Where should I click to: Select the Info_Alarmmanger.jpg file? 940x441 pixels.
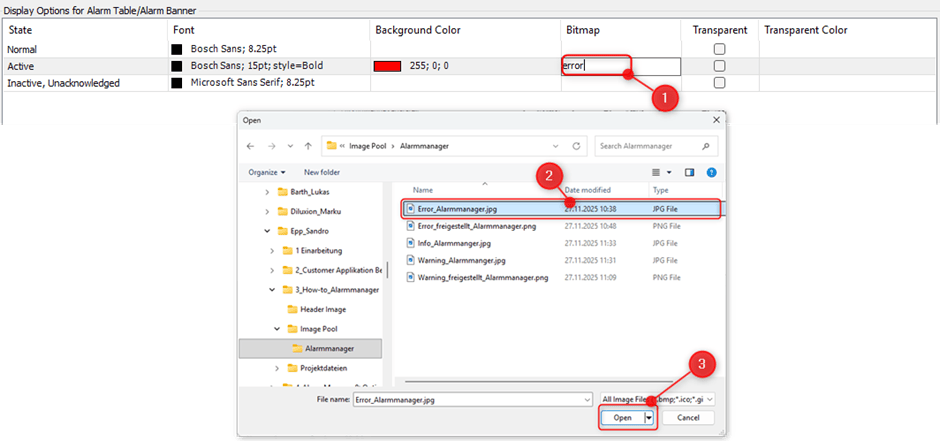tap(455, 243)
